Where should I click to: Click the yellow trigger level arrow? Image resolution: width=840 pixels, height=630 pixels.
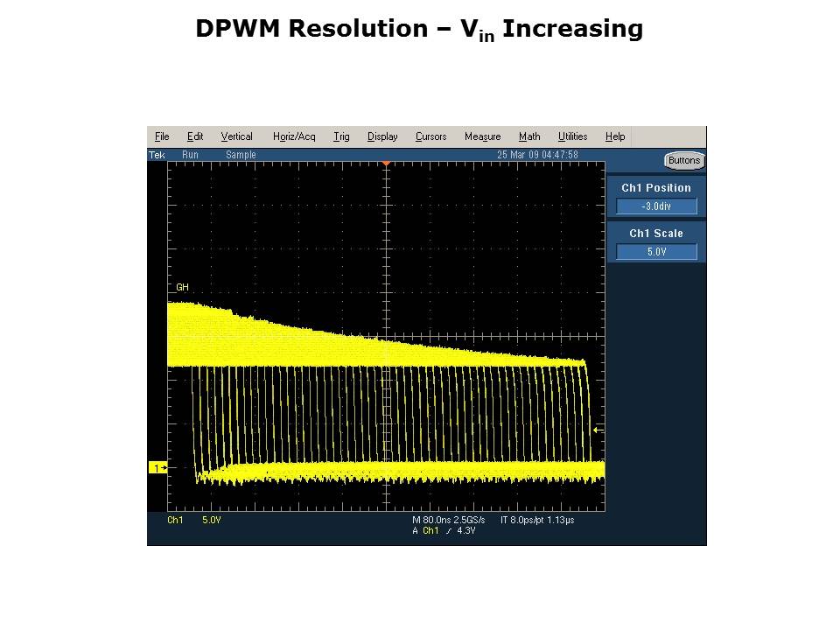(598, 430)
